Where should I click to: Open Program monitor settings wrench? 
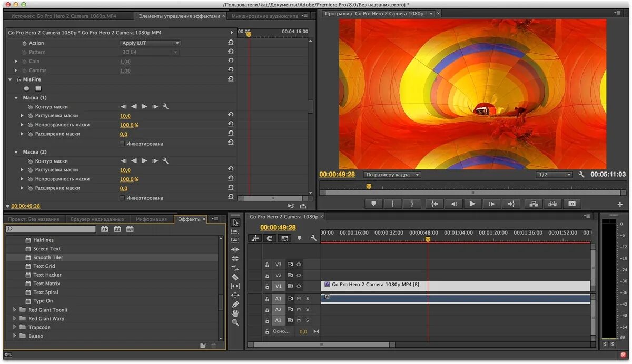(x=581, y=175)
